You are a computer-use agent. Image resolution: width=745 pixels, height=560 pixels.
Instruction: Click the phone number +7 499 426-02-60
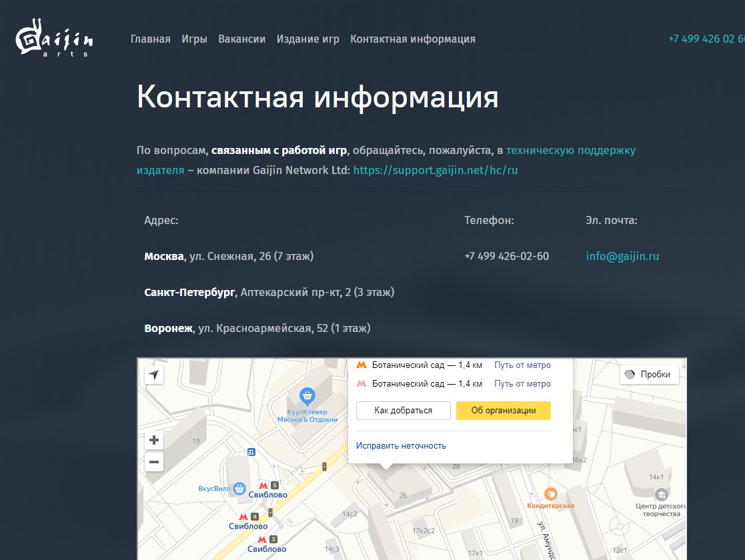(506, 256)
